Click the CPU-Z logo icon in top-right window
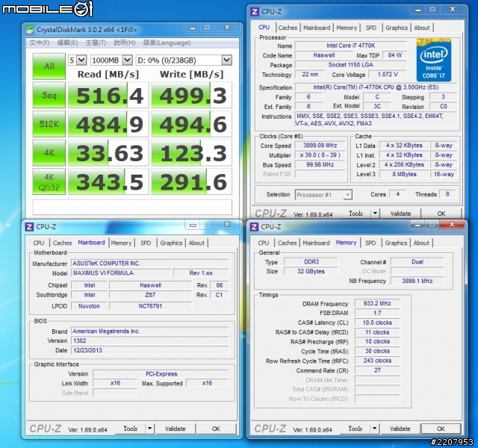The width and height of the screenshot is (478, 448). [x=254, y=12]
